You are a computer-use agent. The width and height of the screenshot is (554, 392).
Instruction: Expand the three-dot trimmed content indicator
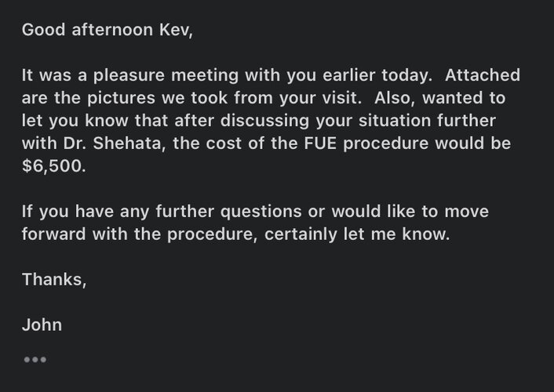click(35, 360)
